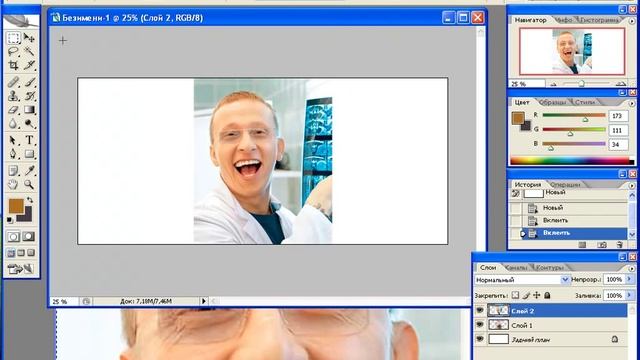
Task: Select the Blur tool
Action: click(x=13, y=124)
